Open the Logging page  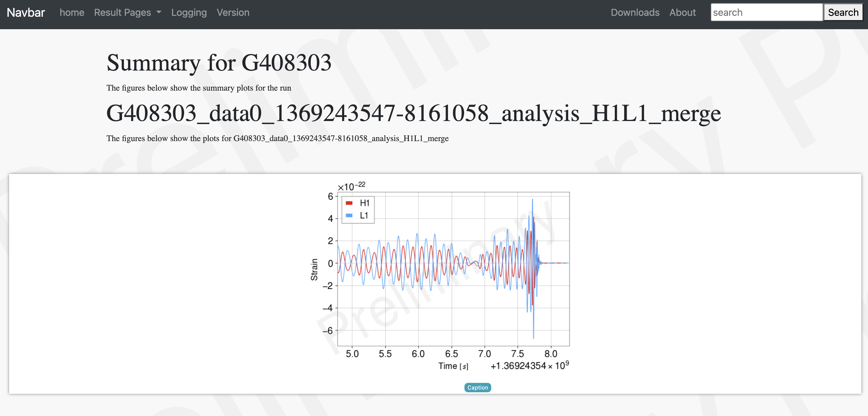click(189, 12)
